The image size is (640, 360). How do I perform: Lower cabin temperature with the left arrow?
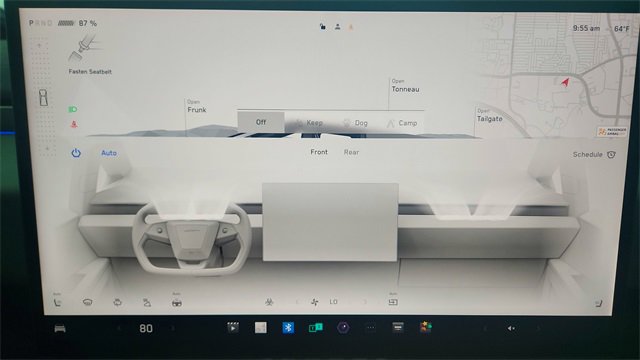[119, 328]
